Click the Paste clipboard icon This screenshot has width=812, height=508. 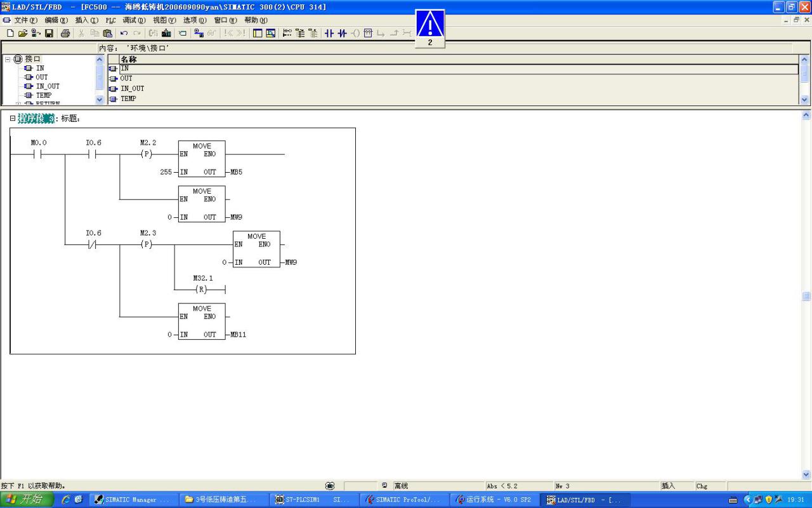tap(107, 33)
